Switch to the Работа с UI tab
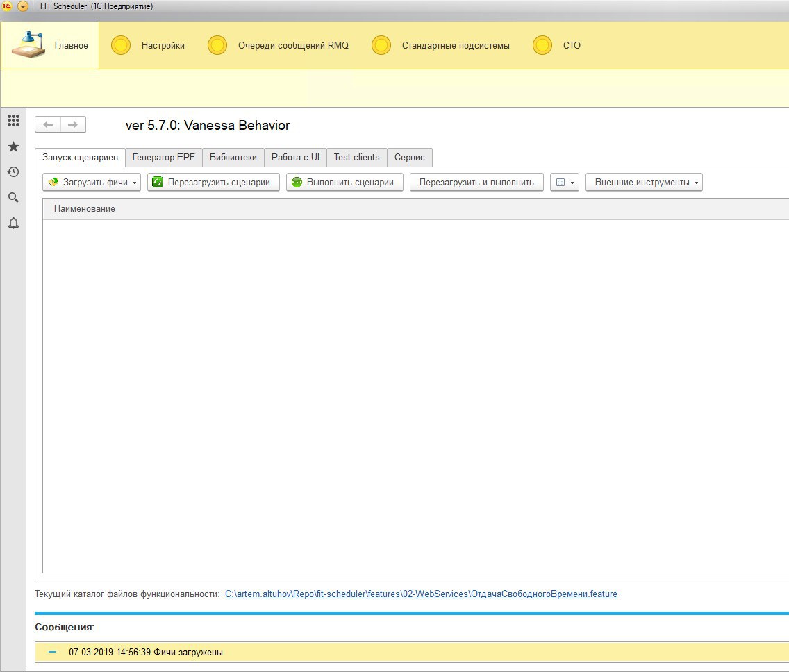The width and height of the screenshot is (789, 672). [x=295, y=157]
